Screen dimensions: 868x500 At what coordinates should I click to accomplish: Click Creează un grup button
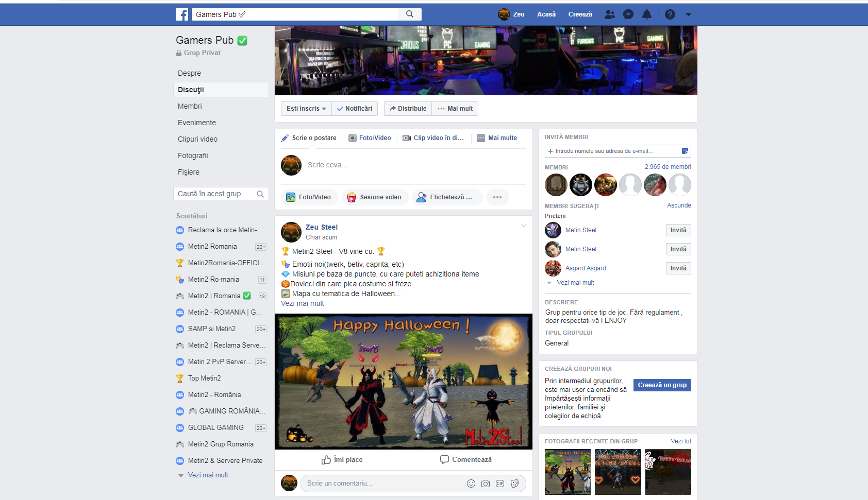pyautogui.click(x=662, y=385)
